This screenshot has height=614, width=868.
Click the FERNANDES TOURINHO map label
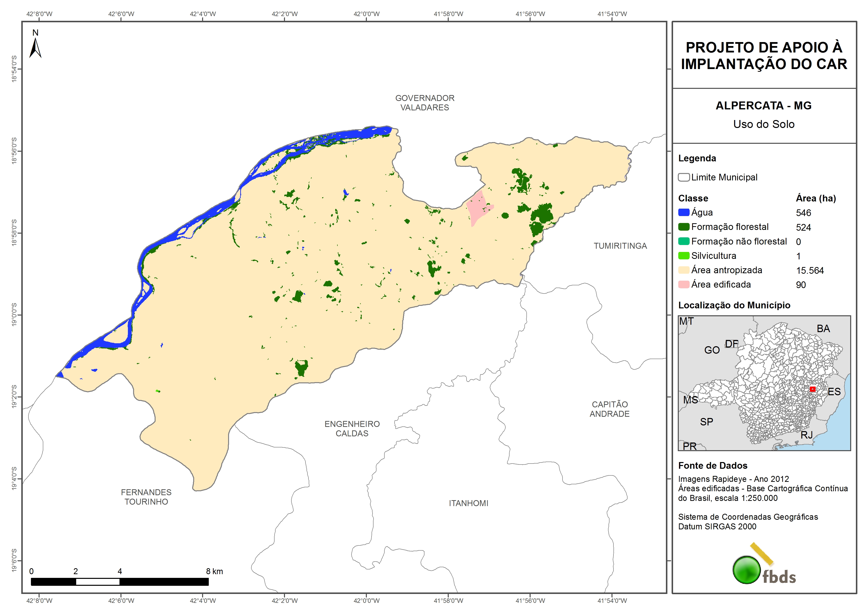click(x=146, y=497)
